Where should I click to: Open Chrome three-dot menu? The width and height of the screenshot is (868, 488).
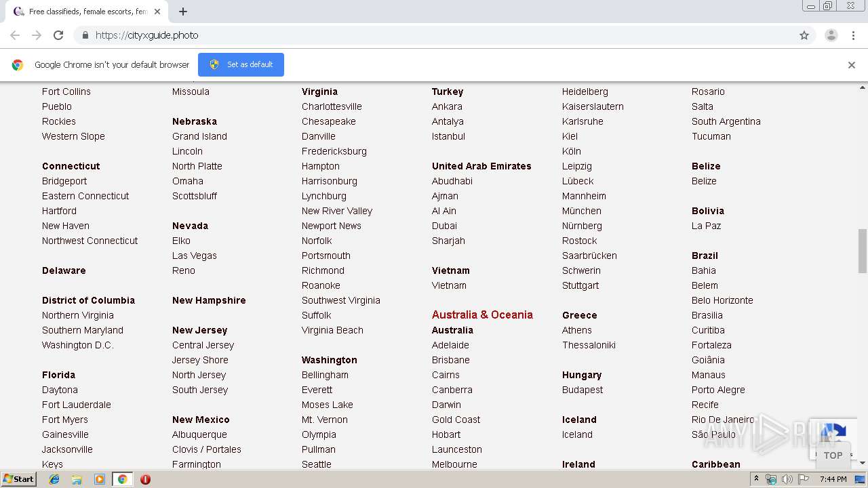pyautogui.click(x=853, y=35)
